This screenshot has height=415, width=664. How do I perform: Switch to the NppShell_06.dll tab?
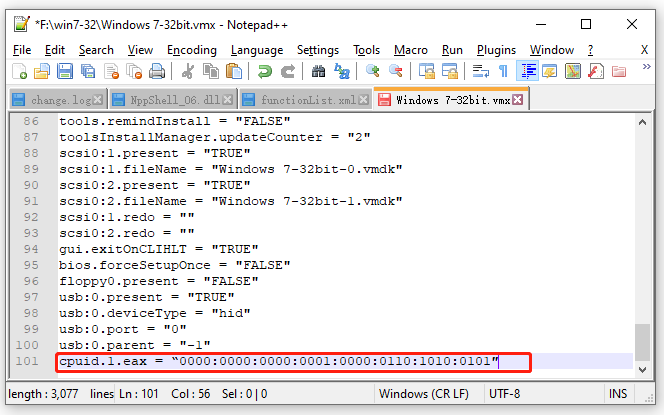click(174, 100)
